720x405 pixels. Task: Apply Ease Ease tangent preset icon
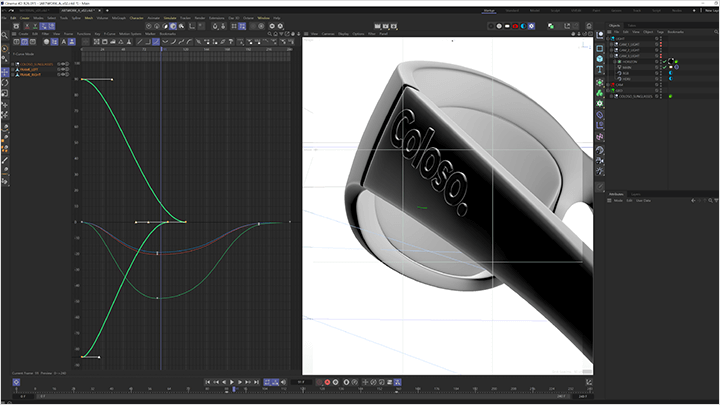point(181,42)
